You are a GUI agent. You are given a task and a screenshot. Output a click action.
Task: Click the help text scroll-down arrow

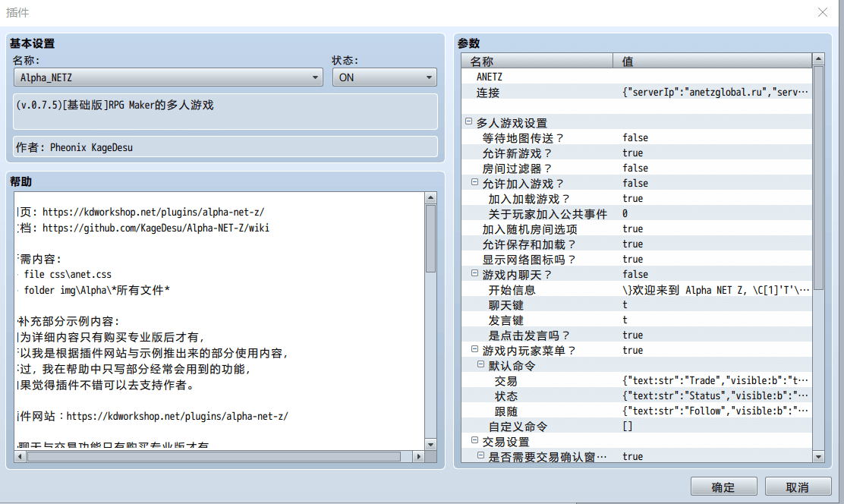pos(430,445)
